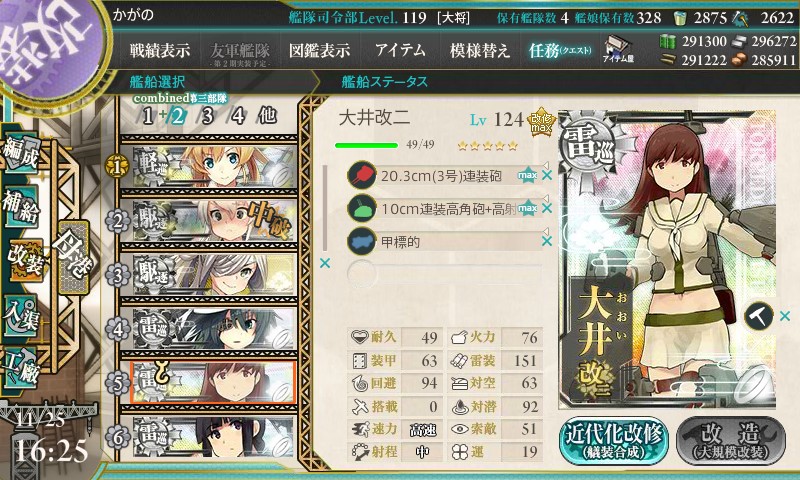
Task: Remove all equipment using the left X
Action: 324,263
